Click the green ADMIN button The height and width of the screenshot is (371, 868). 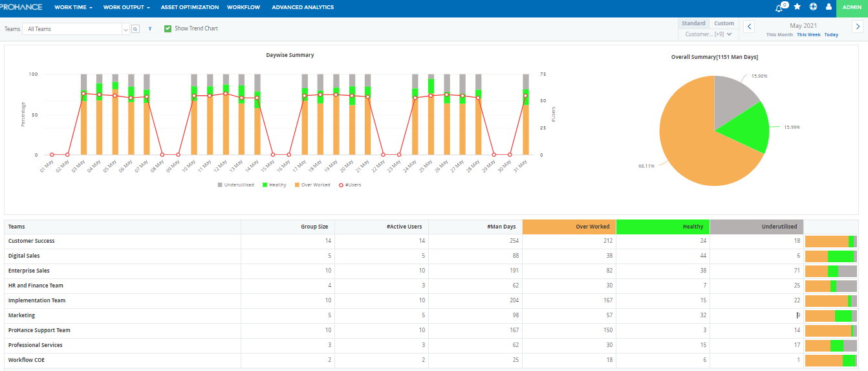point(852,7)
